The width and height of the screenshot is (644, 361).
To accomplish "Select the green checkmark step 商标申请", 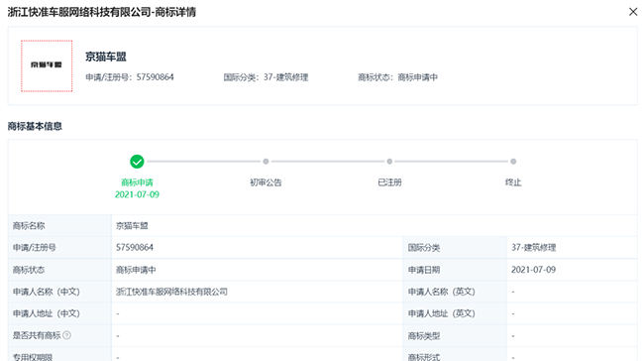I will tap(137, 162).
